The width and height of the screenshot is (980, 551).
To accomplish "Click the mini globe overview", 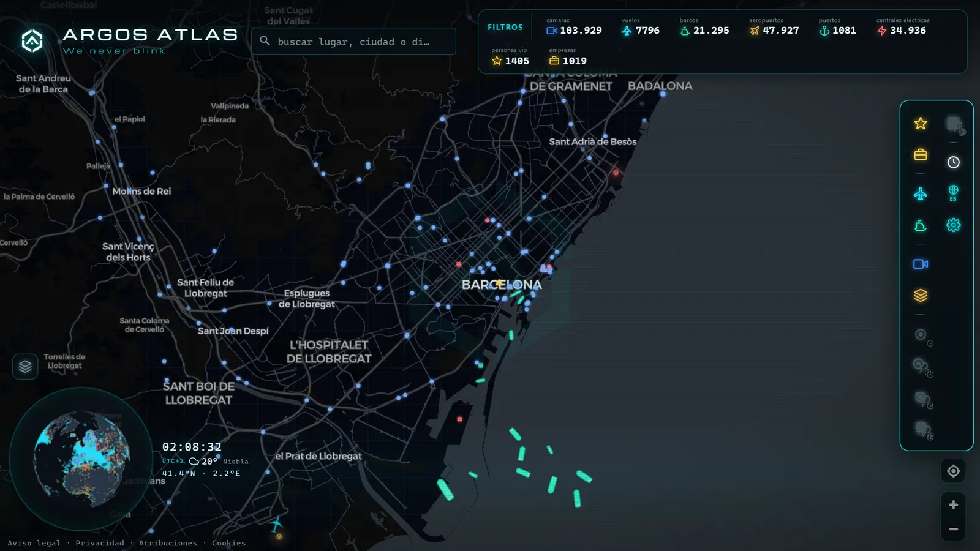I will [x=81, y=459].
